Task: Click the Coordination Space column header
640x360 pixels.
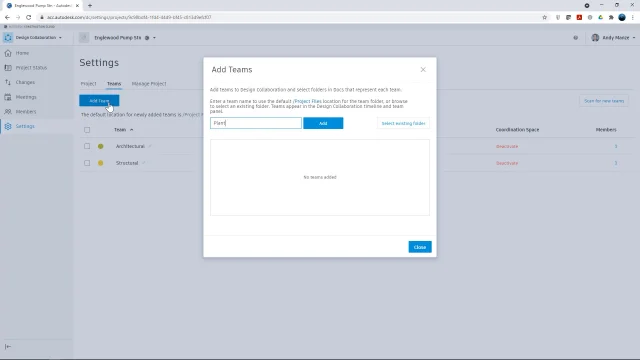Action: (x=517, y=130)
